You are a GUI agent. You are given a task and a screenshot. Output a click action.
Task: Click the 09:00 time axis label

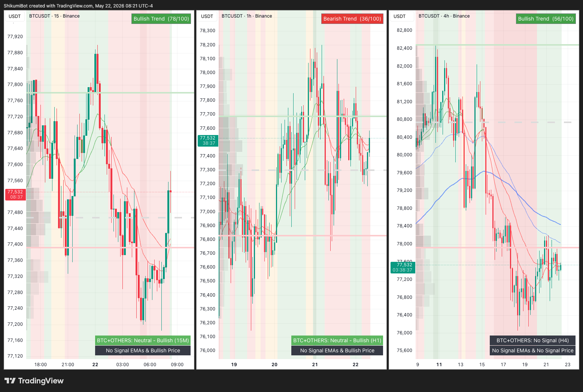(x=177, y=365)
